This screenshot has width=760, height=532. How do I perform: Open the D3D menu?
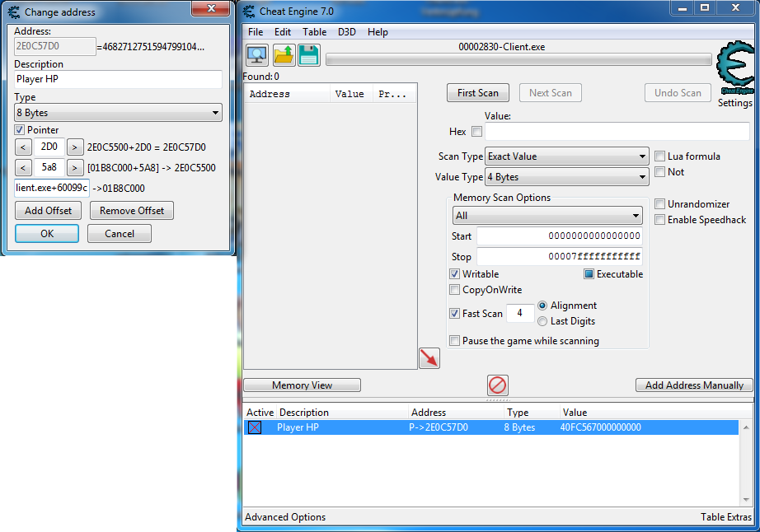pos(346,32)
